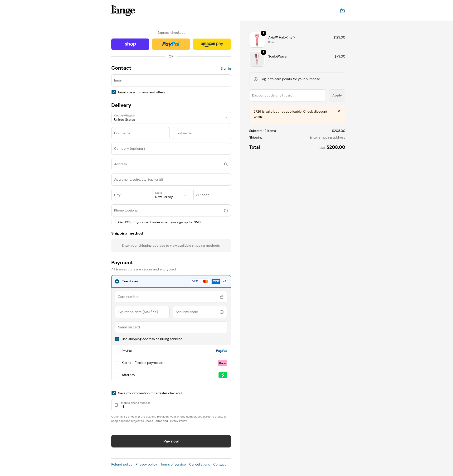Click the l'ange logo

click(x=123, y=10)
